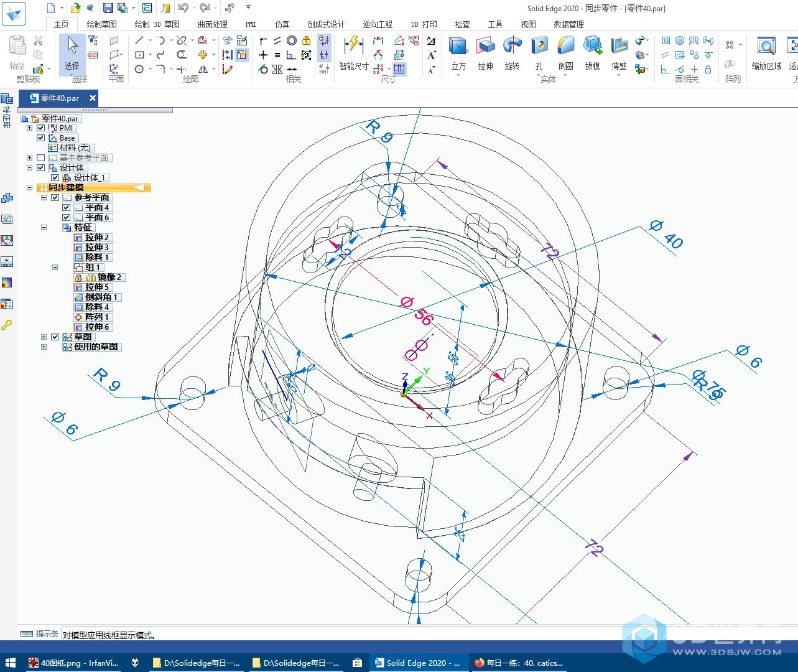Click the 立方 box solid tool

[x=458, y=53]
